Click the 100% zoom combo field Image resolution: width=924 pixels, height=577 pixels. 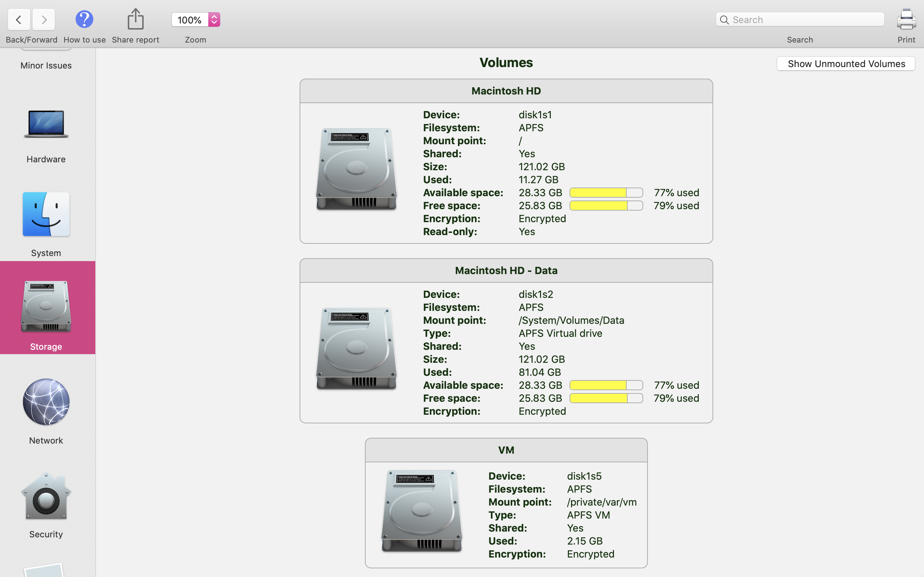point(190,19)
